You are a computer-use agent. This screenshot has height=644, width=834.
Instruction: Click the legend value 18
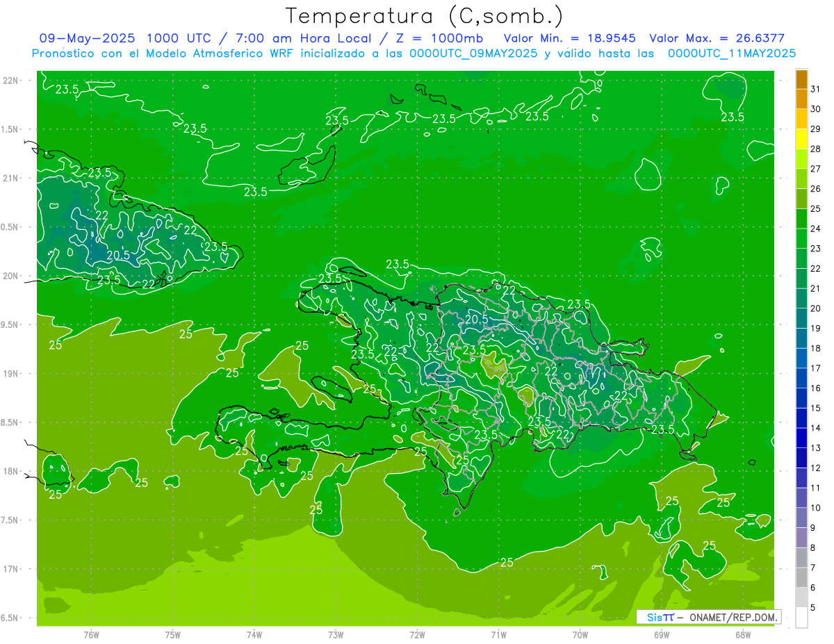click(x=816, y=348)
